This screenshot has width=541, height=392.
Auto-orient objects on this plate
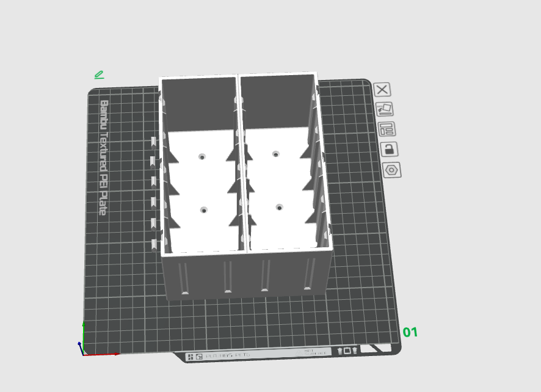[x=384, y=109]
